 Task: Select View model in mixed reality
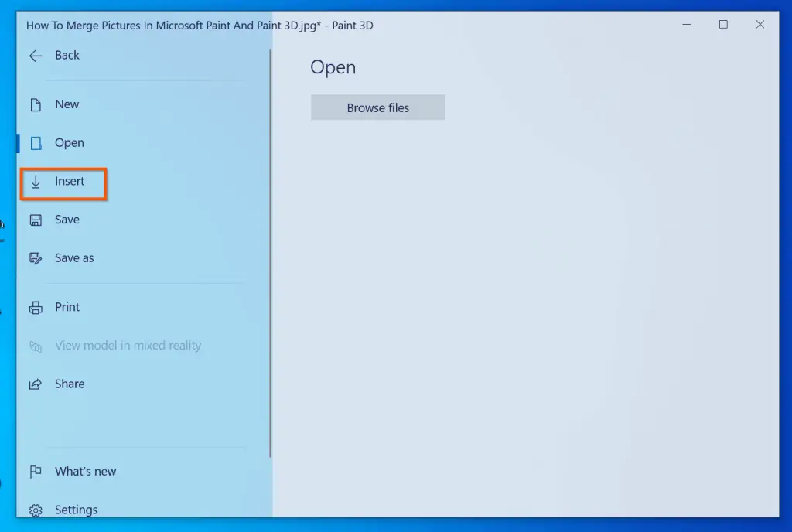coord(128,346)
